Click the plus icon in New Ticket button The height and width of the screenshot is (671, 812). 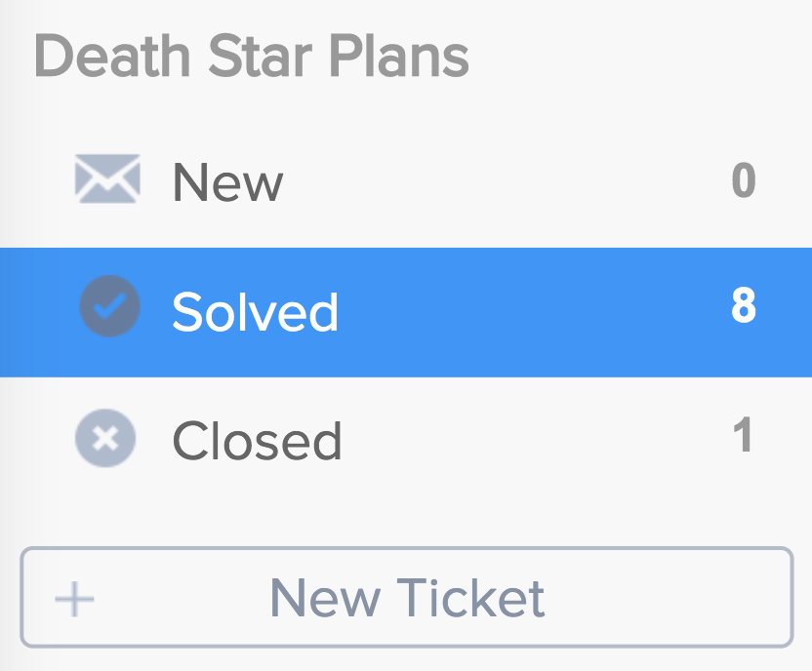coord(74,599)
